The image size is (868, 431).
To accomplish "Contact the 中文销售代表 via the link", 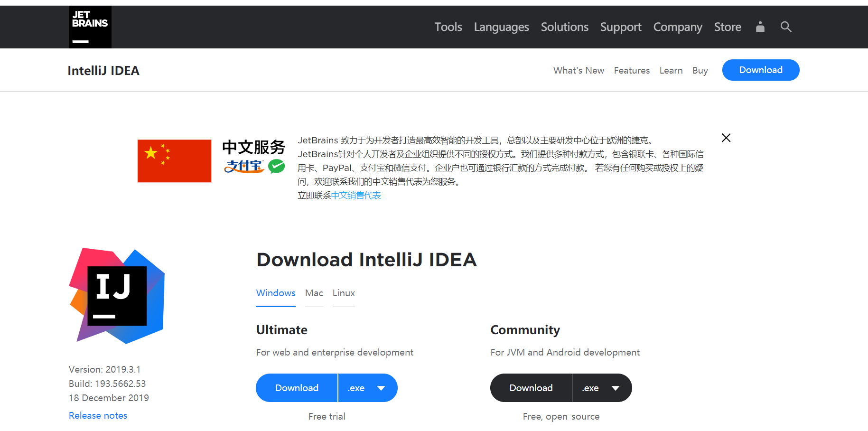I will pyautogui.click(x=356, y=195).
